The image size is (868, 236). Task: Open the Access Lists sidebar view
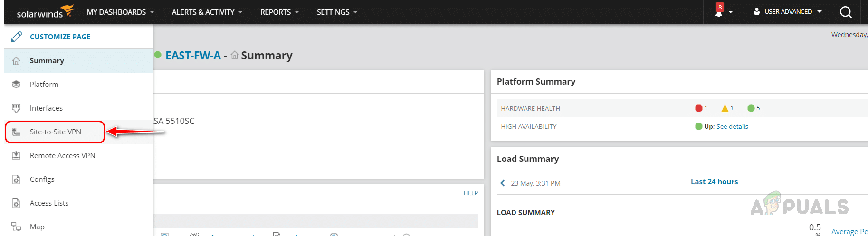(x=49, y=203)
